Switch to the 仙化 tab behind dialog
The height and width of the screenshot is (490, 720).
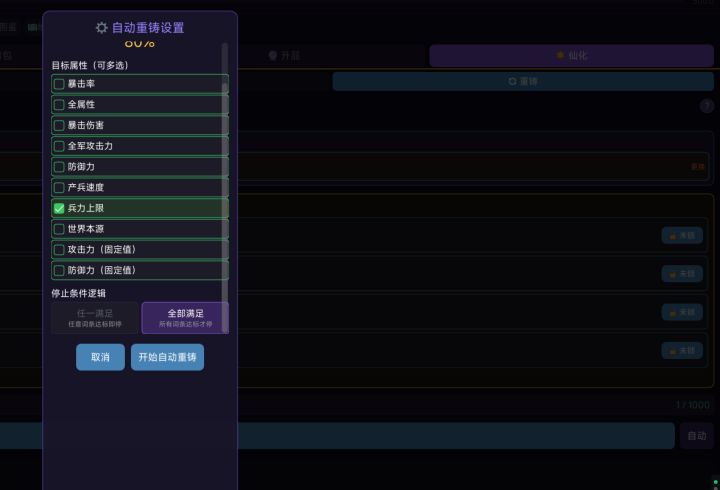pyautogui.click(x=571, y=56)
